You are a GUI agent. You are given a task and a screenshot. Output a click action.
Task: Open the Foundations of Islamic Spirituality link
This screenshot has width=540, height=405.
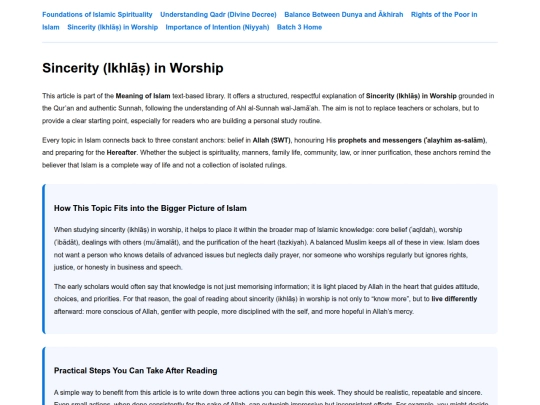pos(97,14)
